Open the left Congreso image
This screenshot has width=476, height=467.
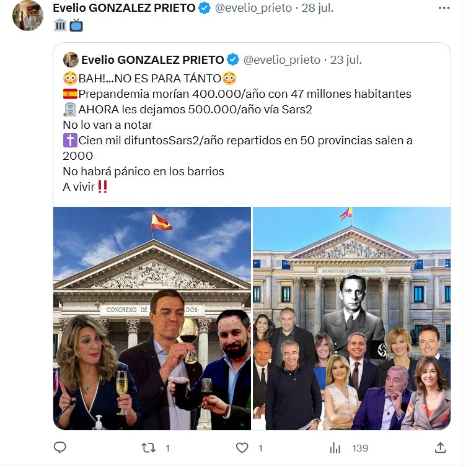(x=152, y=318)
